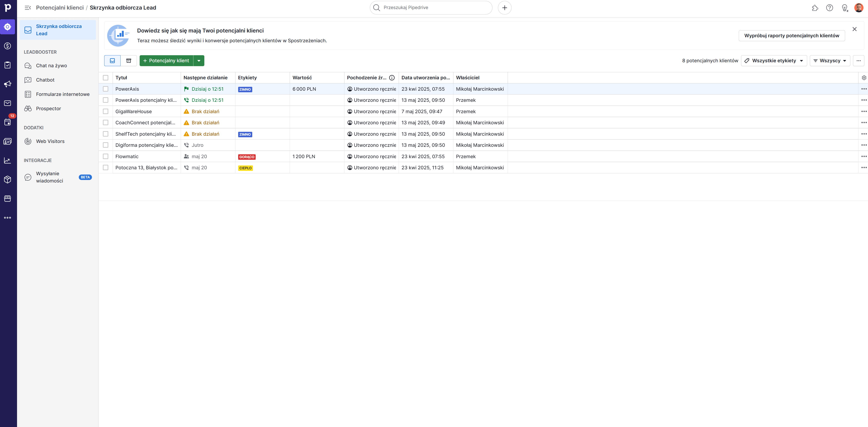Toggle the select-all header checkbox
Image resolution: width=868 pixels, height=427 pixels.
pyautogui.click(x=106, y=77)
